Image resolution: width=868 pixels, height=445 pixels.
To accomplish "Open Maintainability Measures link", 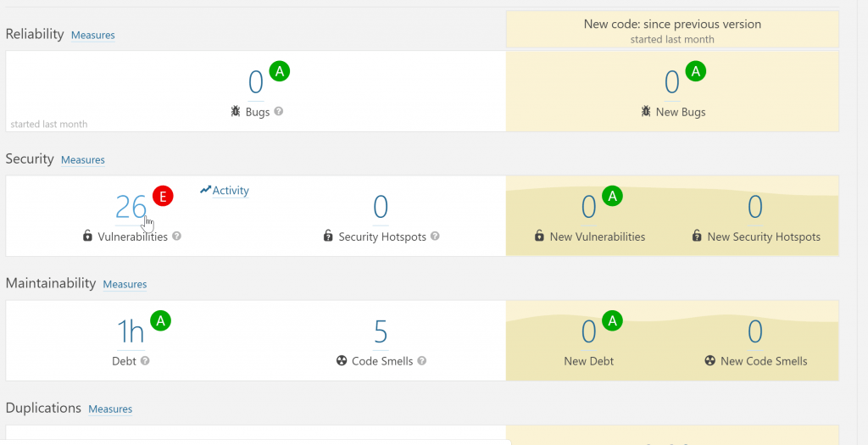I will [125, 285].
